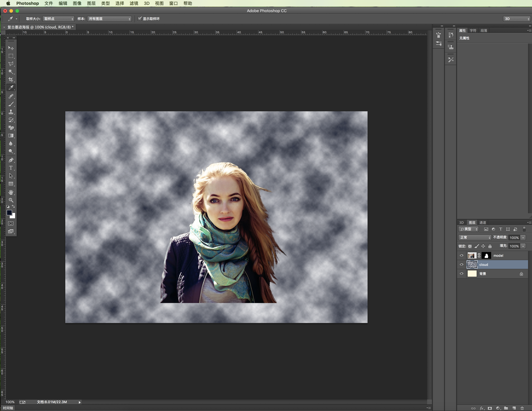
Task: Pick the Horizontal Type tool
Action: [x=11, y=168]
